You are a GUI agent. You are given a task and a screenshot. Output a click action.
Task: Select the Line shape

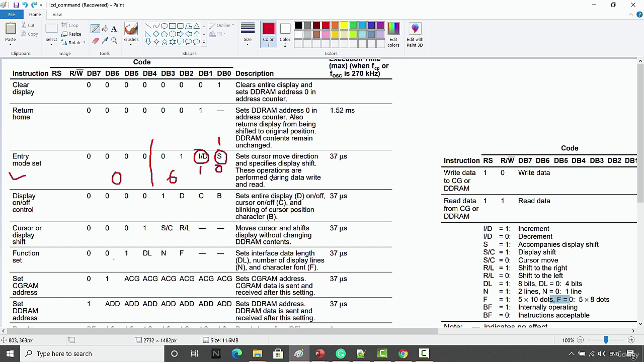click(x=148, y=26)
